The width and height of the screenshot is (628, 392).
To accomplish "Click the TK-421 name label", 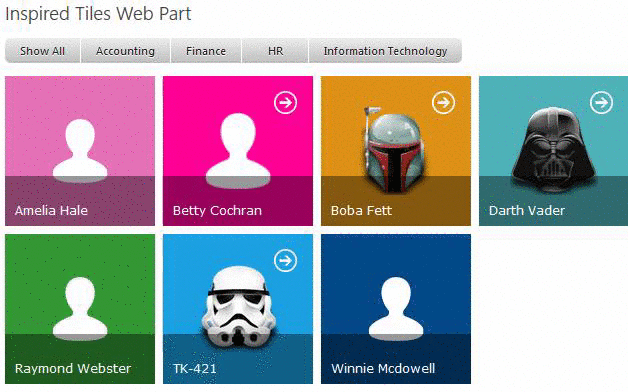I will pyautogui.click(x=195, y=368).
